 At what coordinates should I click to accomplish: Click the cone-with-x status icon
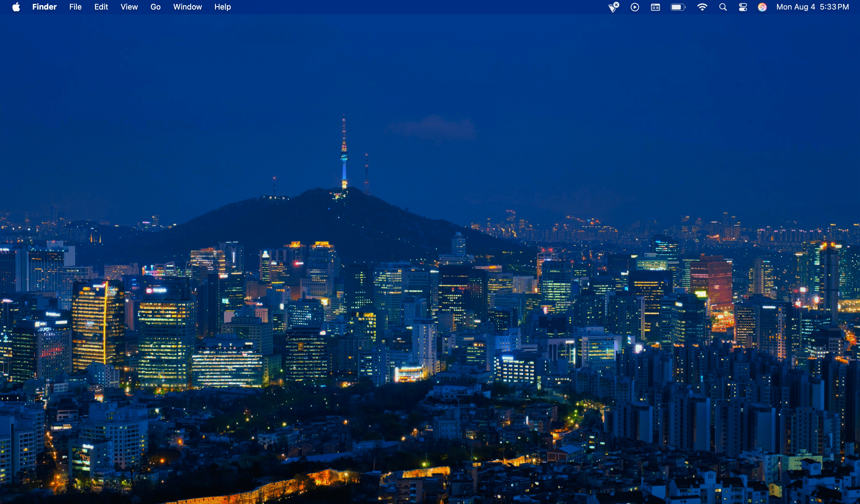click(x=614, y=7)
